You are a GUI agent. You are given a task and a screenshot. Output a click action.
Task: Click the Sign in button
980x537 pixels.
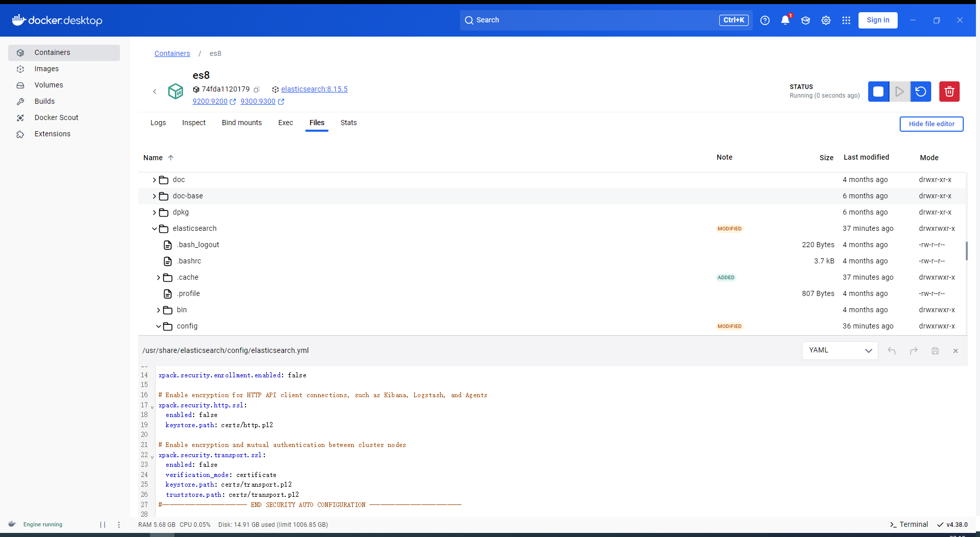coord(878,20)
